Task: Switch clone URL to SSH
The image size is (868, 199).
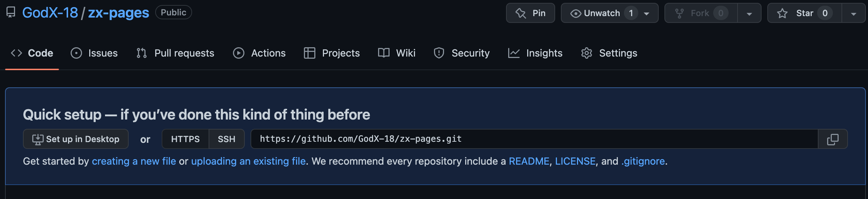Action: [226, 139]
